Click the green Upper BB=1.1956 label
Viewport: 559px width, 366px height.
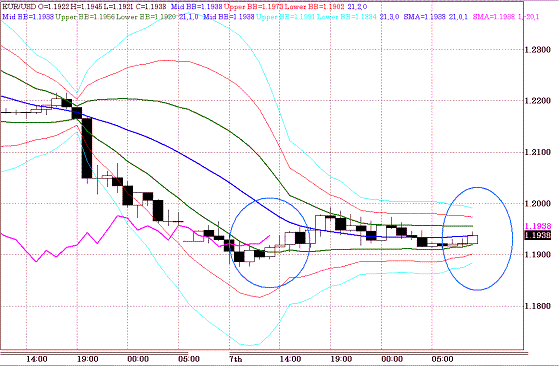86,17
